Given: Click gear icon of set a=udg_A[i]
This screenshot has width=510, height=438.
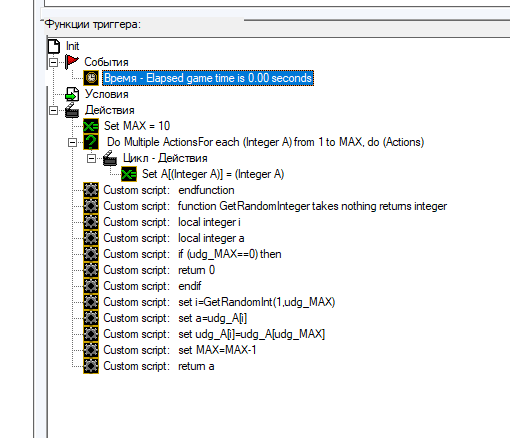Looking at the screenshot, I should (91, 318).
